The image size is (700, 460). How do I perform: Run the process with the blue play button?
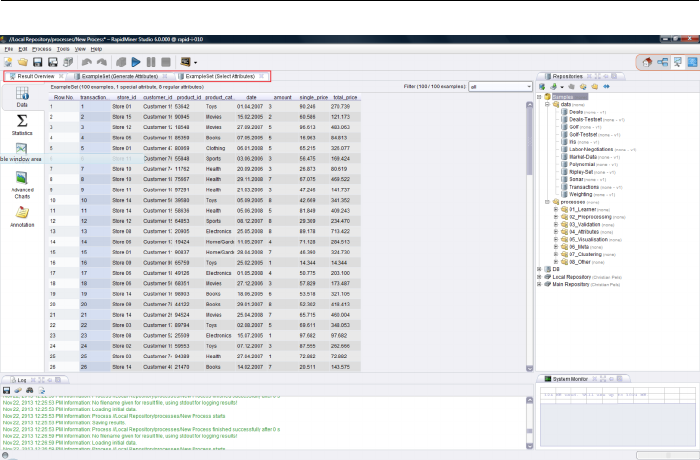point(136,62)
